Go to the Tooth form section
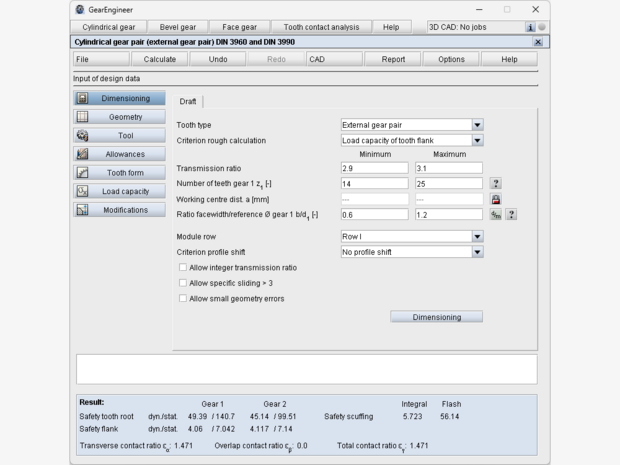The height and width of the screenshot is (465, 620). click(119, 172)
